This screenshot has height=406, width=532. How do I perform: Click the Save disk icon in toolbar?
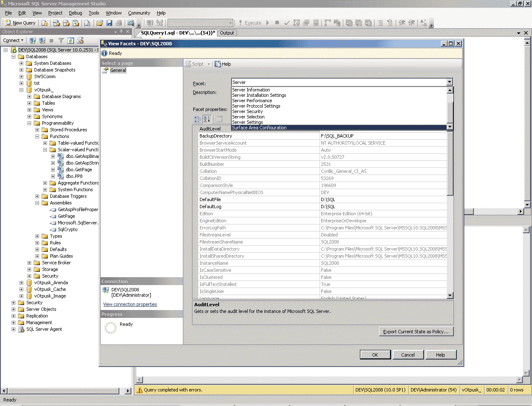coord(109,23)
